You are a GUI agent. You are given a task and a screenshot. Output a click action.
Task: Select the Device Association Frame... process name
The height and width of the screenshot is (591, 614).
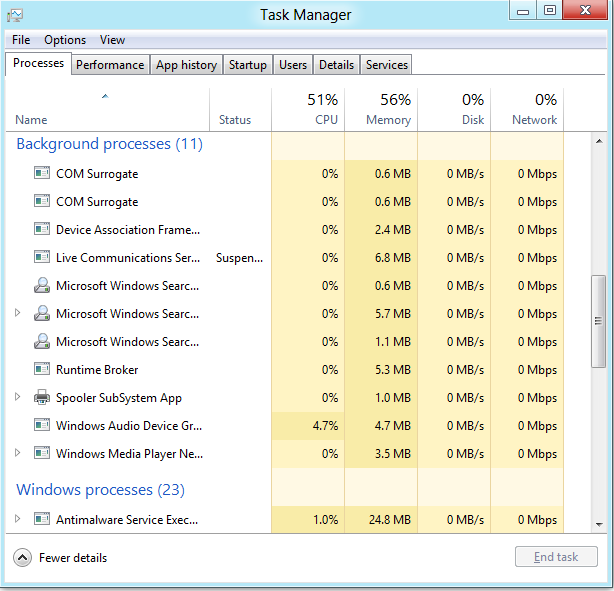coord(128,230)
